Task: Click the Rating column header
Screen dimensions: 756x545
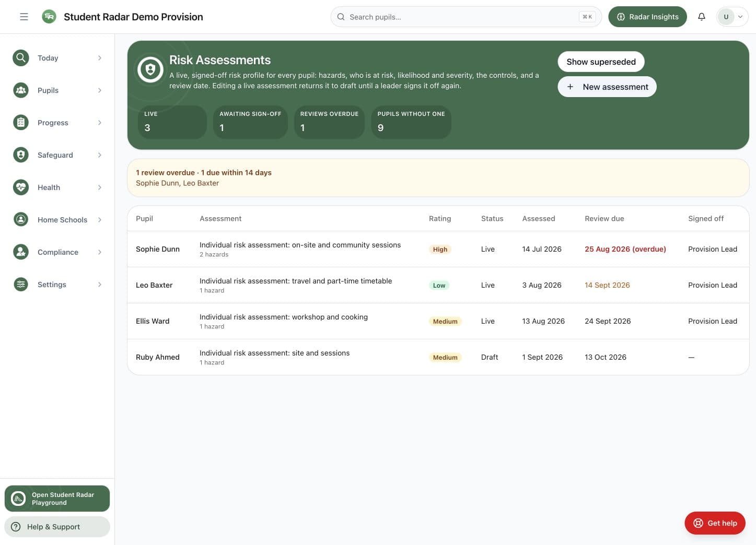Action: (440, 219)
